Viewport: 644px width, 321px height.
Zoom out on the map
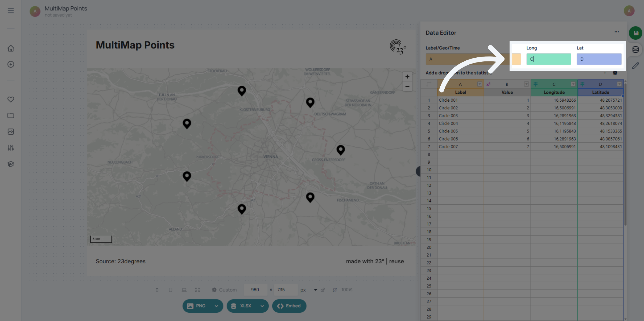coord(407,87)
